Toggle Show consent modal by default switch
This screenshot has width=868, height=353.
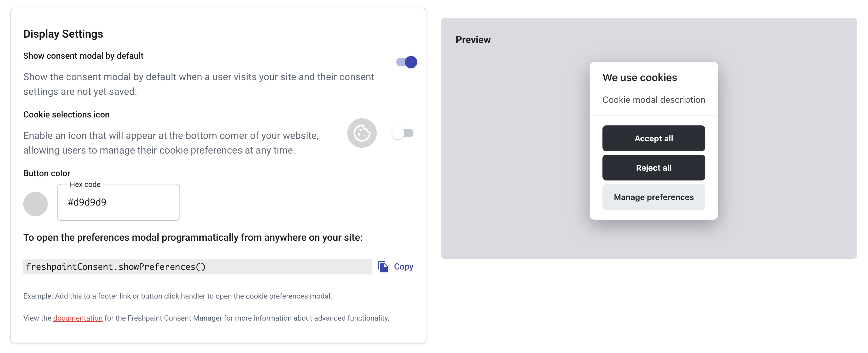406,62
